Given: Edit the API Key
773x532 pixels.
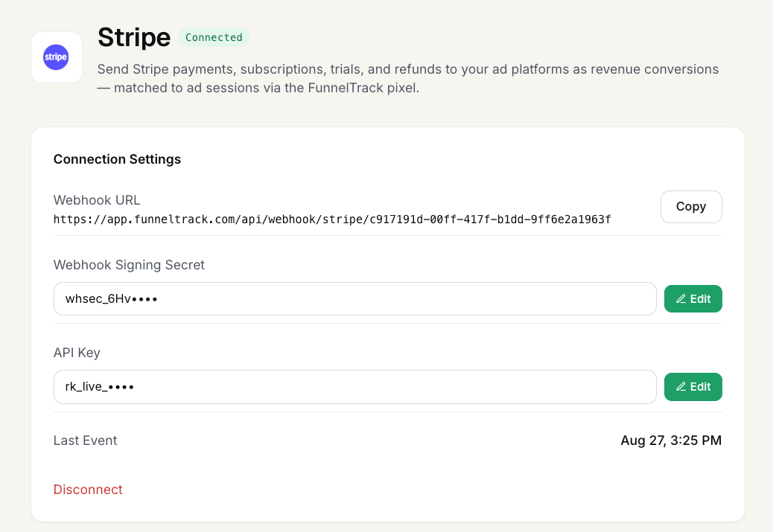Looking at the screenshot, I should click(x=693, y=387).
